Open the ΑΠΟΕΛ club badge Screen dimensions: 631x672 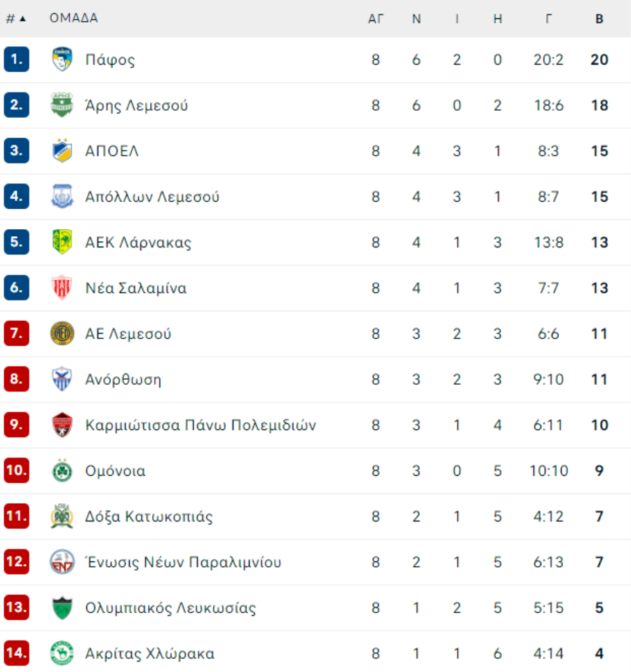62,151
